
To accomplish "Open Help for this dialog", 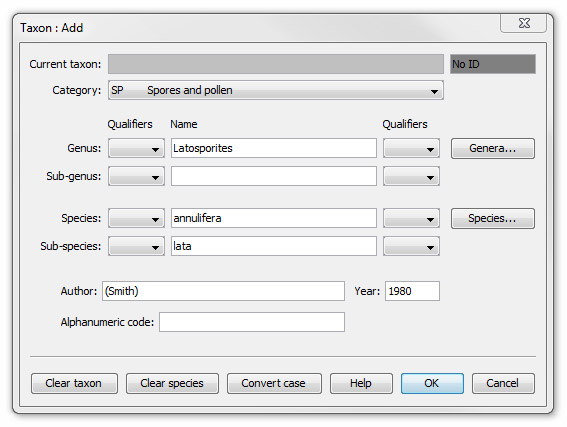I will point(361,383).
